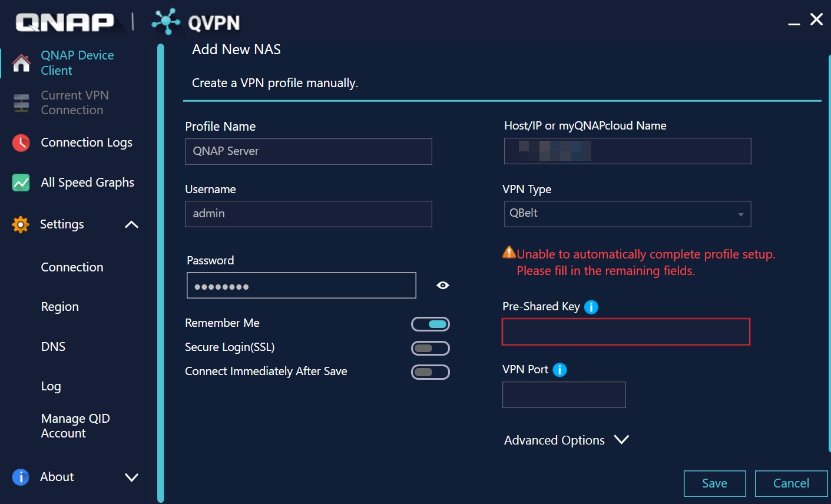Image resolution: width=831 pixels, height=504 pixels.
Task: Click the Current VPN Connection server icon
Action: pyautogui.click(x=21, y=102)
